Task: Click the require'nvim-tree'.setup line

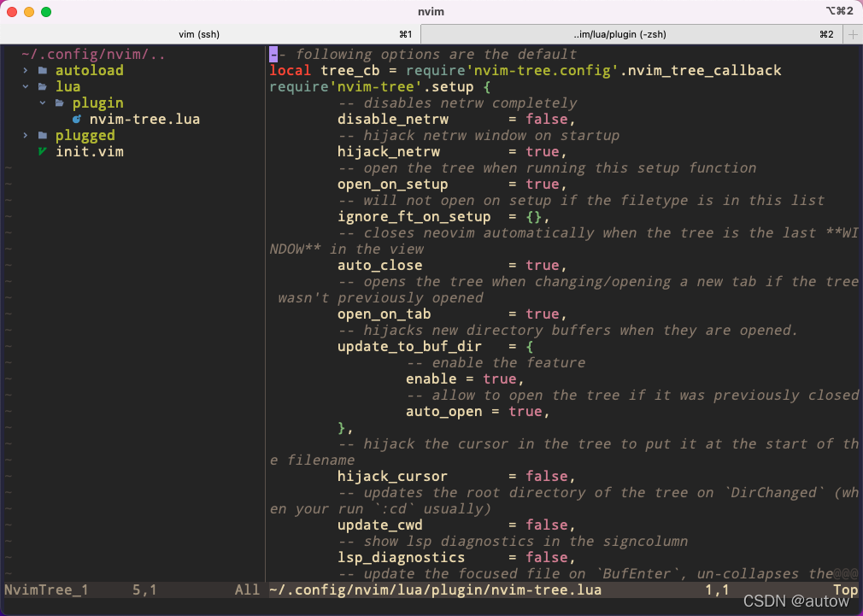Action: (379, 86)
